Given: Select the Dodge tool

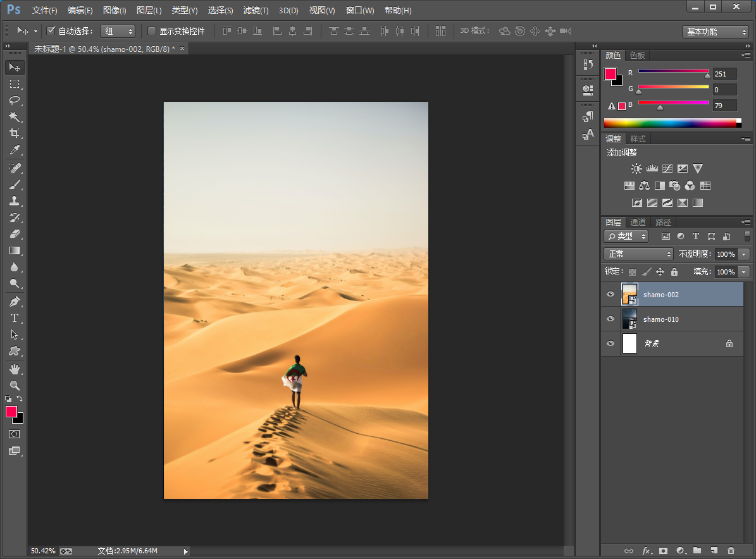Looking at the screenshot, I should click(x=15, y=283).
